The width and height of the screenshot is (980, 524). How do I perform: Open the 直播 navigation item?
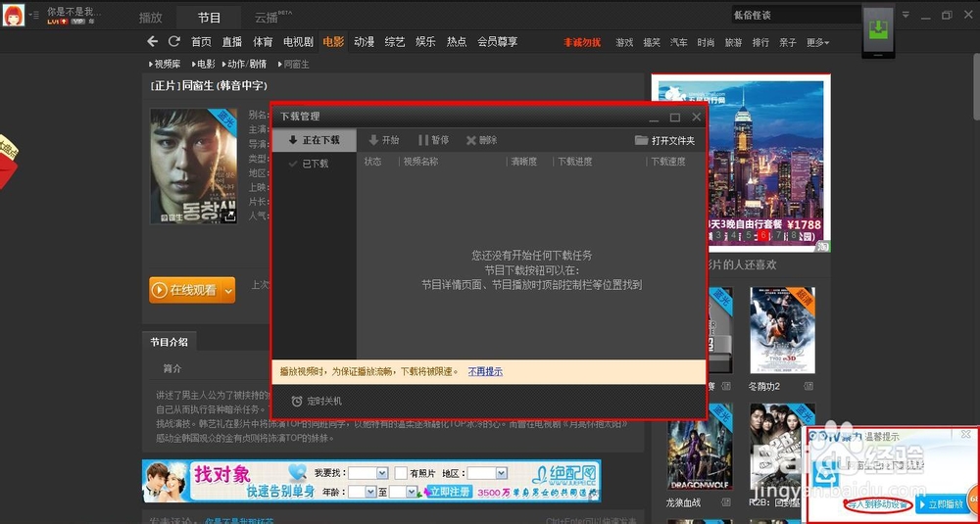[232, 42]
